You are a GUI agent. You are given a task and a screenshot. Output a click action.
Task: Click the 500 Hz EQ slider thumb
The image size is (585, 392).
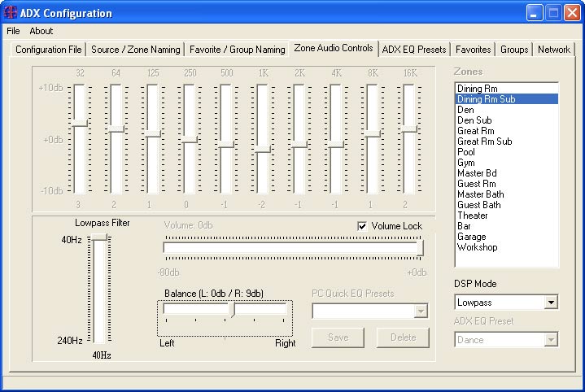(226, 144)
